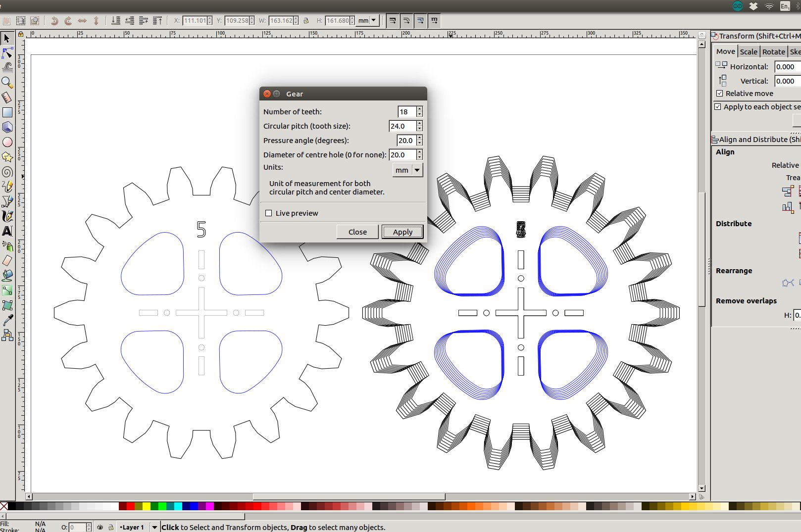
Task: Click Rotate 90 degrees counter-clockwise icon
Action: pyautogui.click(x=54, y=21)
